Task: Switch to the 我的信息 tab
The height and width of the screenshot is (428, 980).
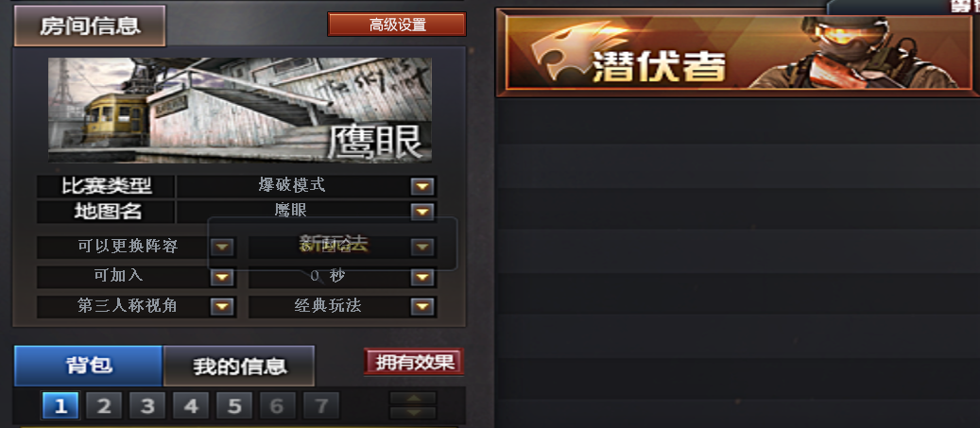Action: click(239, 367)
